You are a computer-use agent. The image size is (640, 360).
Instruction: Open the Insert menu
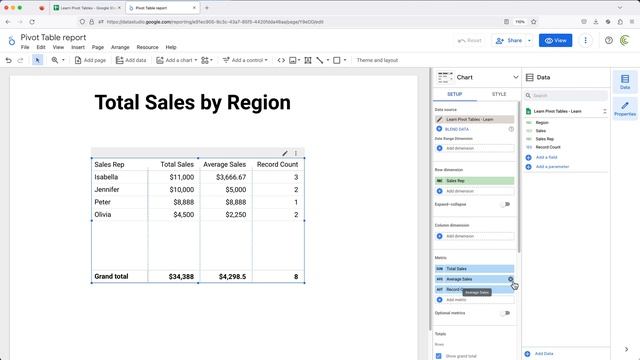point(78,47)
